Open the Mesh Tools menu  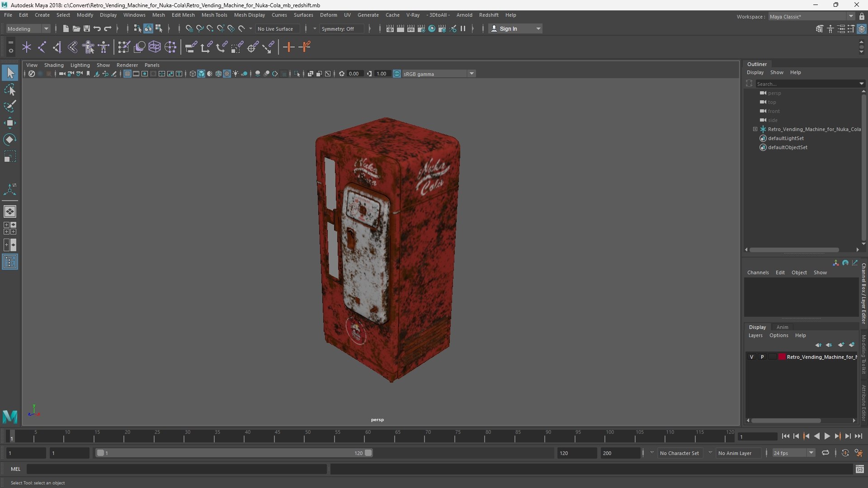coord(214,15)
